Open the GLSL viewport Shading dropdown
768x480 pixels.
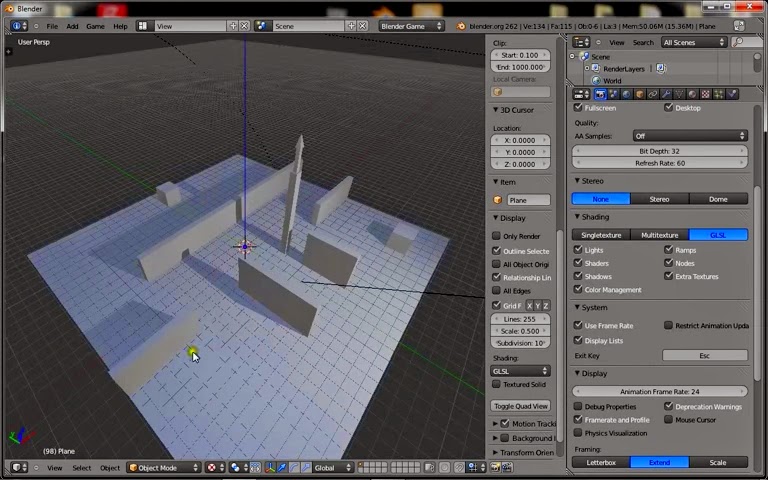point(520,371)
